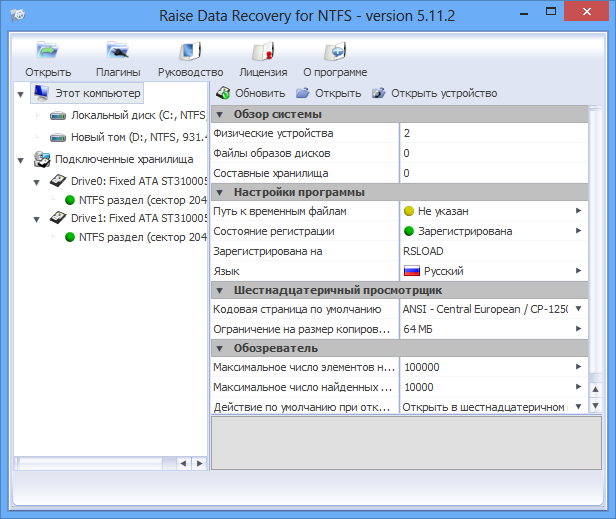
Task: Click green dot of NTFS partition under Drive0
Action: (70, 200)
